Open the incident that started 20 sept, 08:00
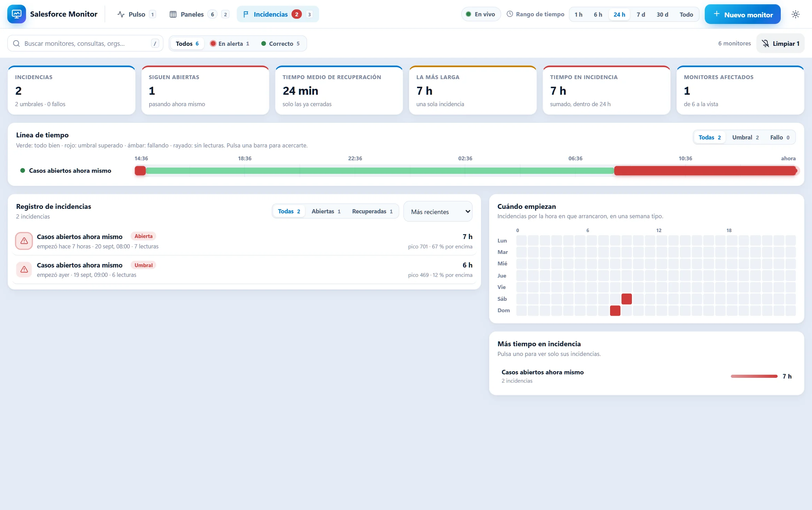Viewport: 812px width, 510px height. (244, 241)
